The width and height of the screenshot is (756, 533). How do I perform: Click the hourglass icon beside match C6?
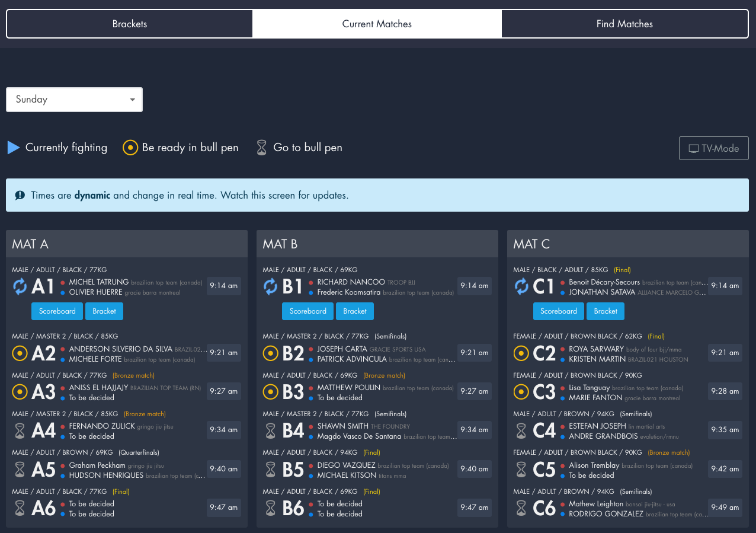click(521, 508)
